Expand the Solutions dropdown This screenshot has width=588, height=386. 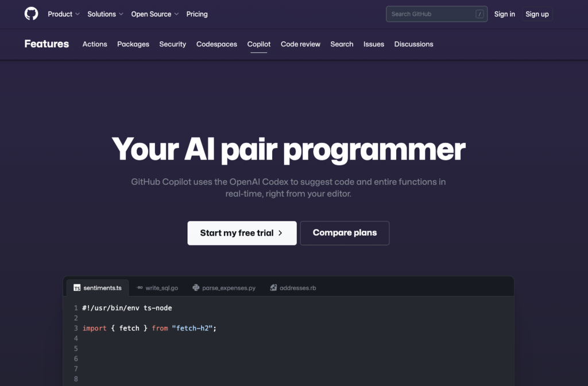coord(105,14)
